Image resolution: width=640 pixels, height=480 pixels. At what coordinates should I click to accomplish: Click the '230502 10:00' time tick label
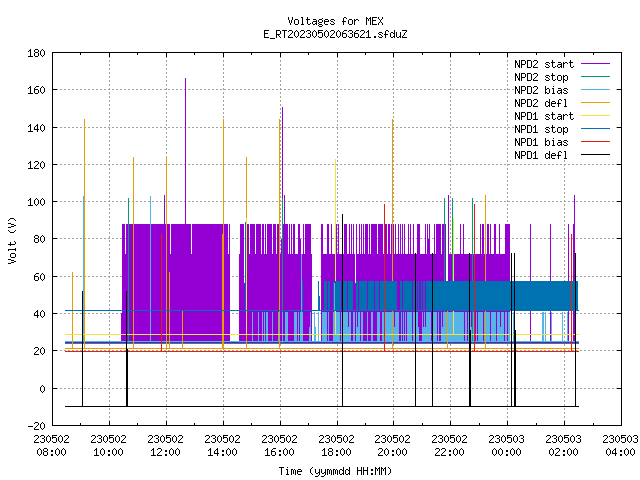[x=109, y=446]
